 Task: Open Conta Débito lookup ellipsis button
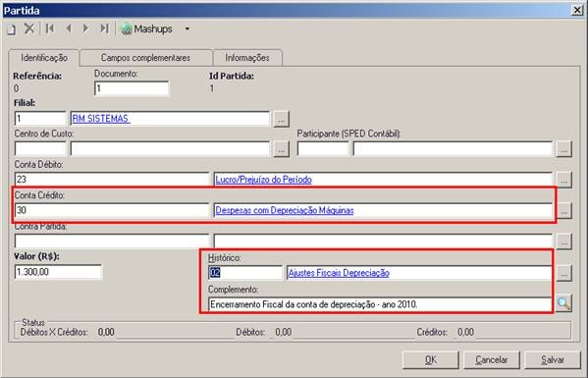pos(563,180)
